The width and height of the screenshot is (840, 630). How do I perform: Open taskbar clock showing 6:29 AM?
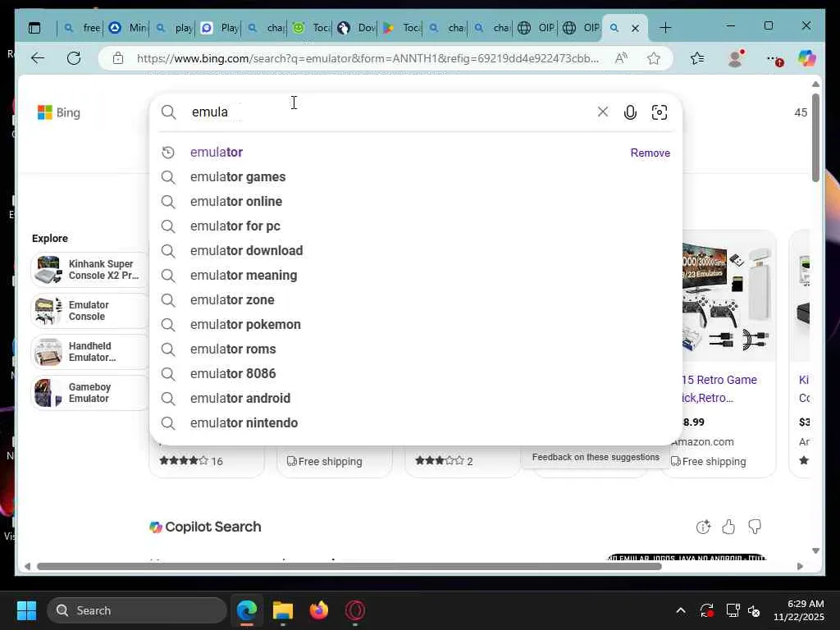click(x=799, y=610)
